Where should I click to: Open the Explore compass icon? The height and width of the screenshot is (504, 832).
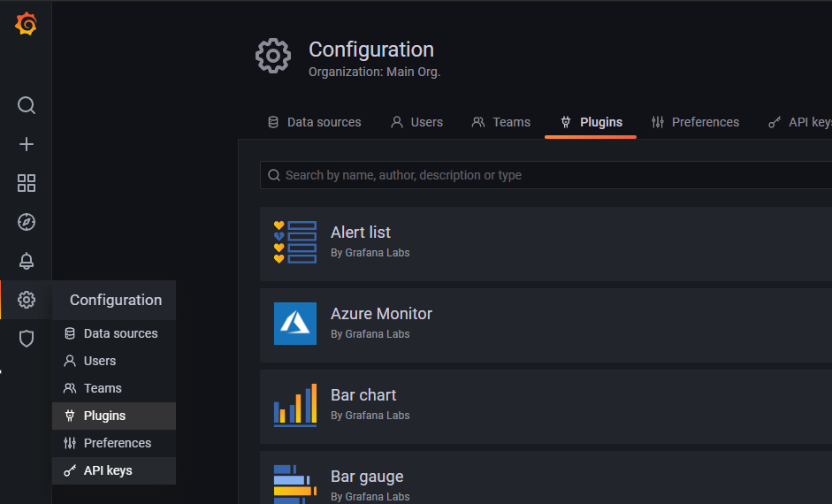26,222
